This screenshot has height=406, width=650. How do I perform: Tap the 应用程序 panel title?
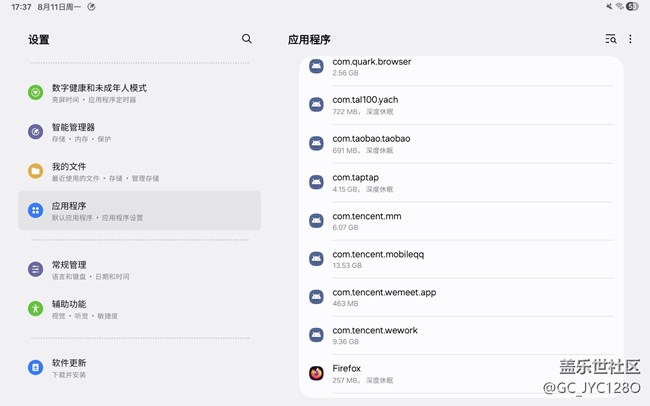pos(309,40)
